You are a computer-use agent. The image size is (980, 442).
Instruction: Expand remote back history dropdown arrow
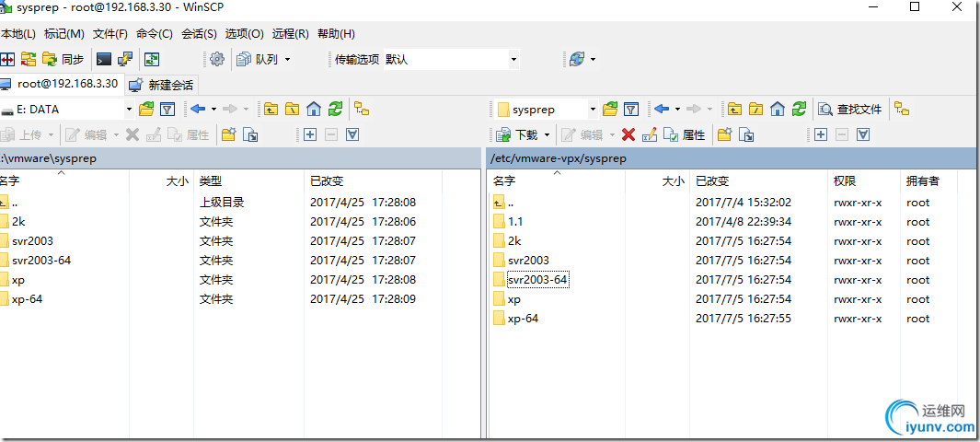(677, 110)
